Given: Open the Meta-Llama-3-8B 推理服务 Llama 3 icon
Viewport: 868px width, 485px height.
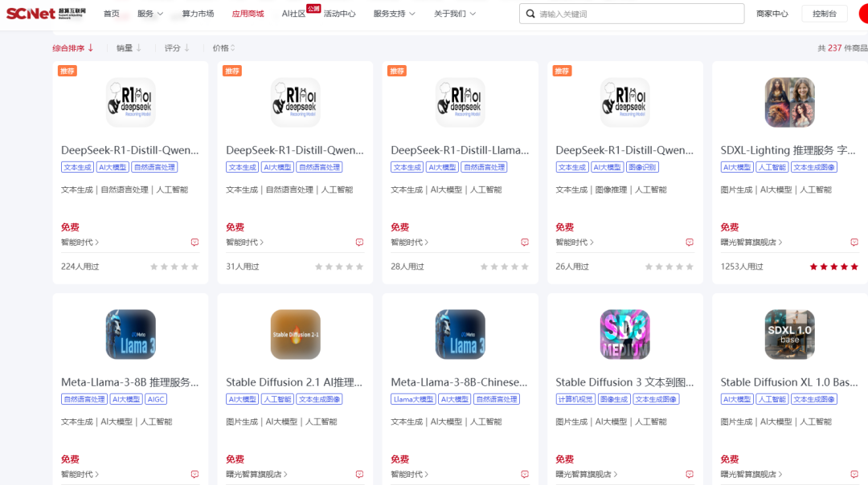Looking at the screenshot, I should (x=131, y=335).
